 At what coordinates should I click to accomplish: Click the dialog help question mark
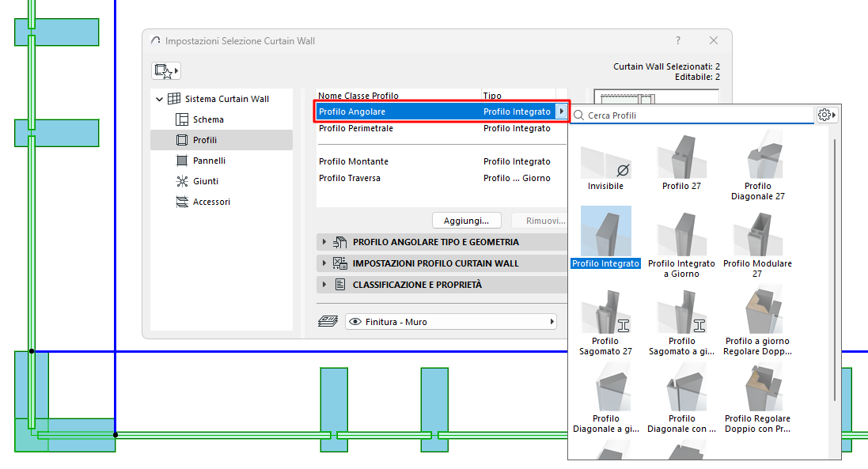(x=677, y=40)
